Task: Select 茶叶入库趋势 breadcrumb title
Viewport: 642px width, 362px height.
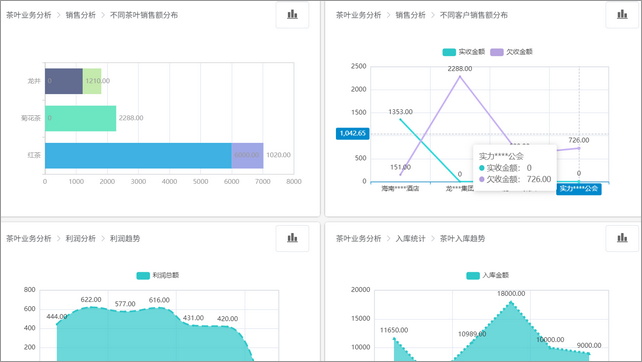Action: [x=462, y=238]
